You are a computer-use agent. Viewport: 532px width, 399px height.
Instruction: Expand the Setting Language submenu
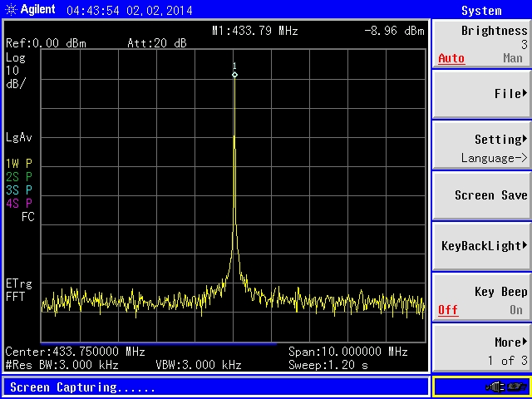point(481,148)
